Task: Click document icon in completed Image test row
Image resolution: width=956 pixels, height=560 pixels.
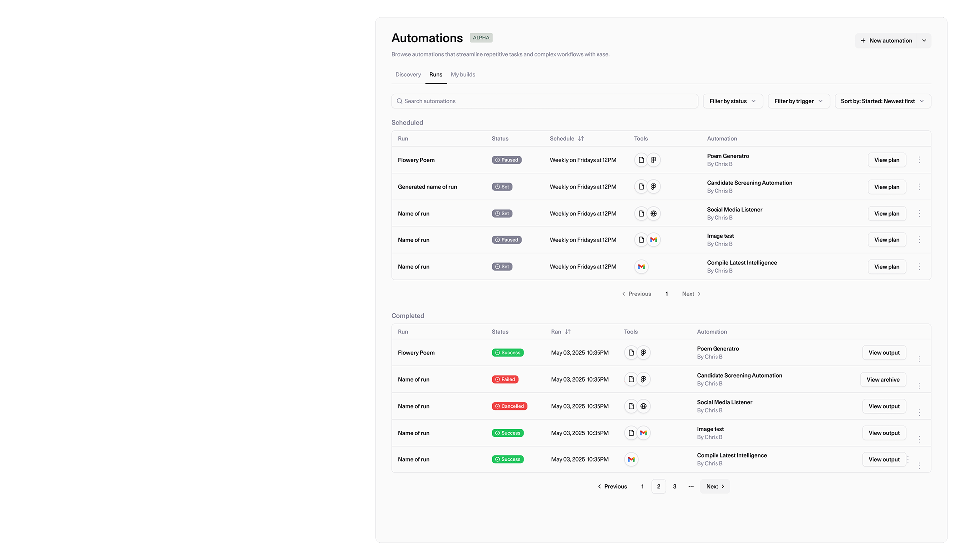Action: click(x=631, y=433)
